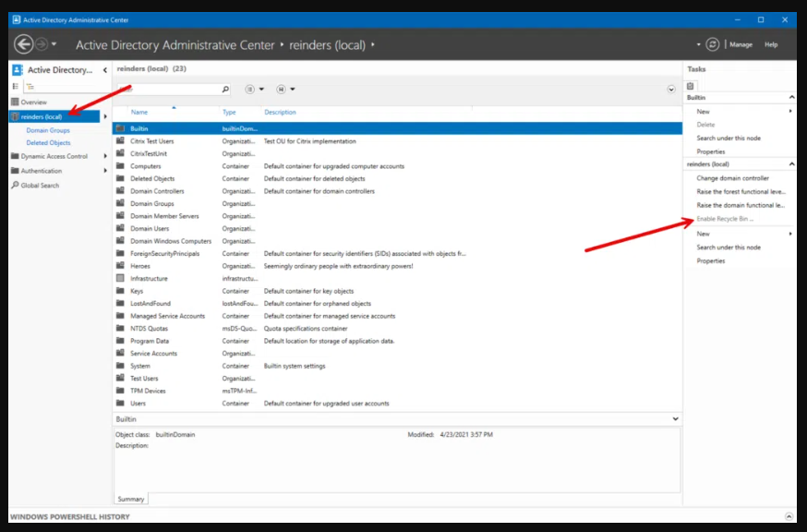
Task: Collapse the Active Directory navigation pane
Action: pos(104,70)
